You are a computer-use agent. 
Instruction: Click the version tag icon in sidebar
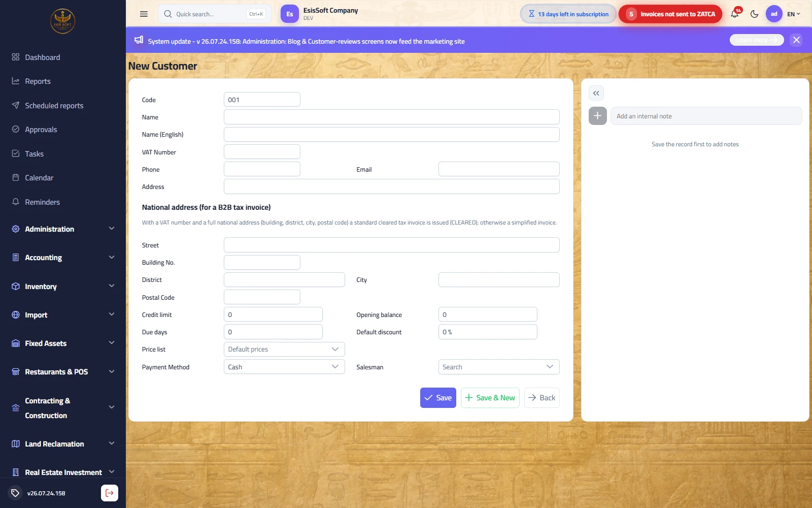(x=15, y=493)
